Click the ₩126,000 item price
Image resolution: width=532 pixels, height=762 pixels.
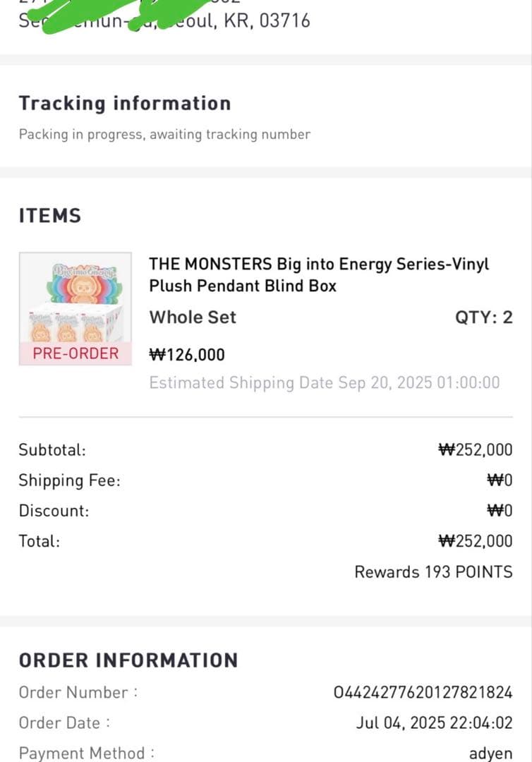187,354
